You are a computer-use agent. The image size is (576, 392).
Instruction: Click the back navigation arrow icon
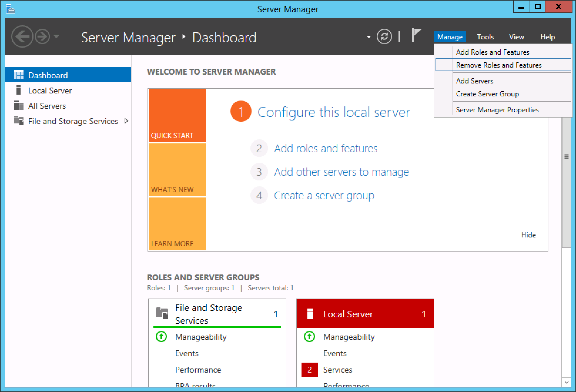tap(22, 37)
